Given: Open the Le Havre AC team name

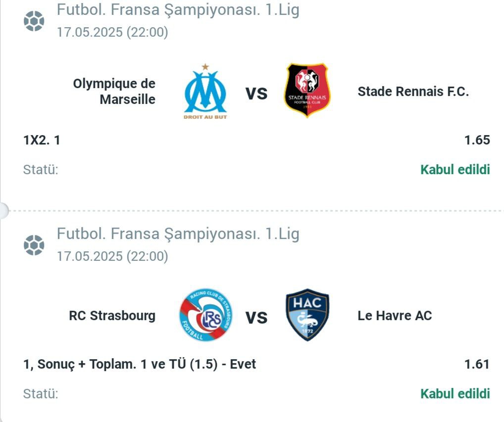Looking at the screenshot, I should click(395, 316).
